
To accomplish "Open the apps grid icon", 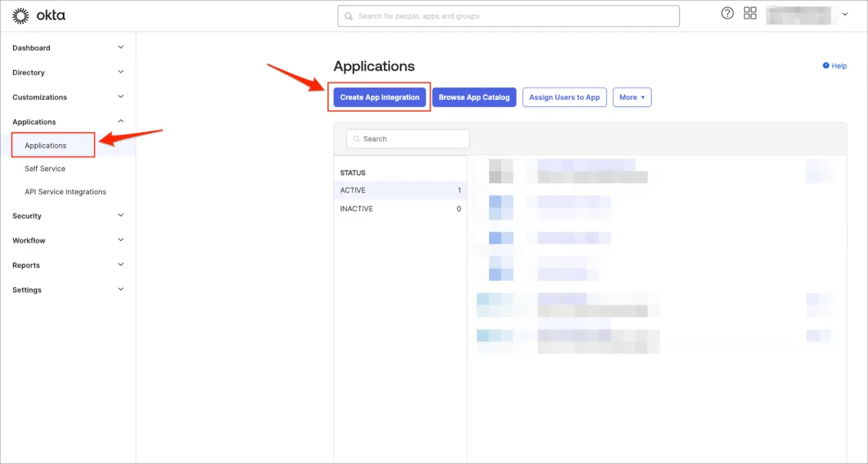I will [x=750, y=14].
